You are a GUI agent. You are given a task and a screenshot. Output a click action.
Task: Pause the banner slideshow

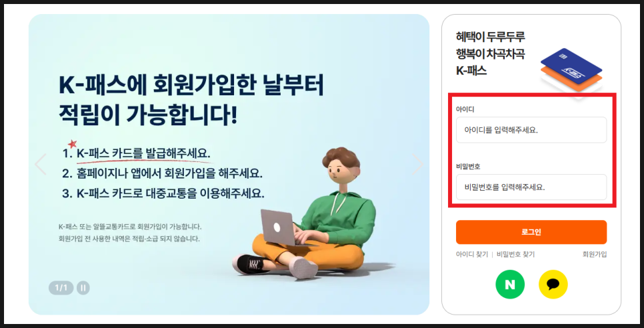83,288
